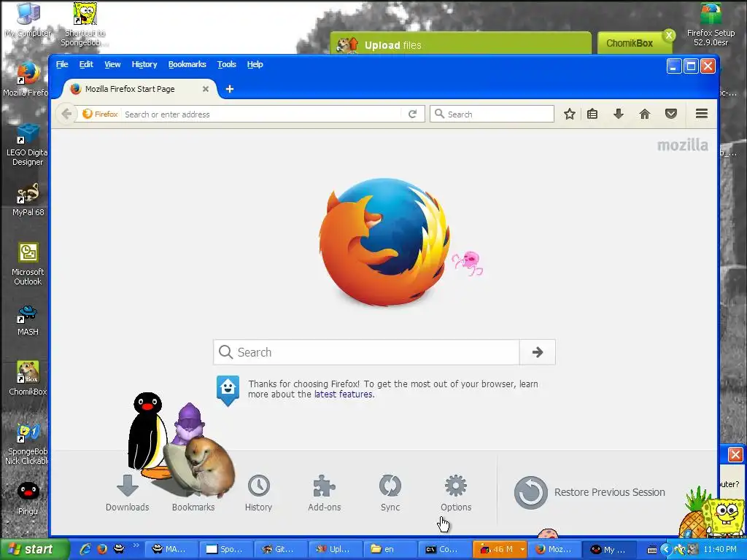Switch to MA... taskbar window
747x560 pixels.
pyautogui.click(x=170, y=549)
